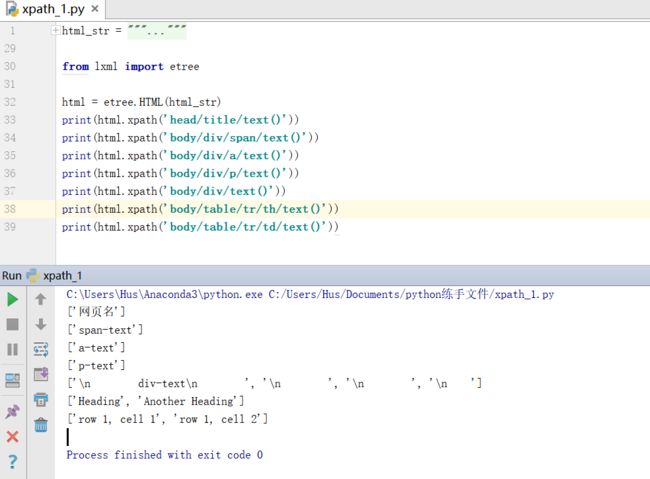Open the xpath_1.py file path link in console
Screen dimensions: 650x479
coord(411,294)
